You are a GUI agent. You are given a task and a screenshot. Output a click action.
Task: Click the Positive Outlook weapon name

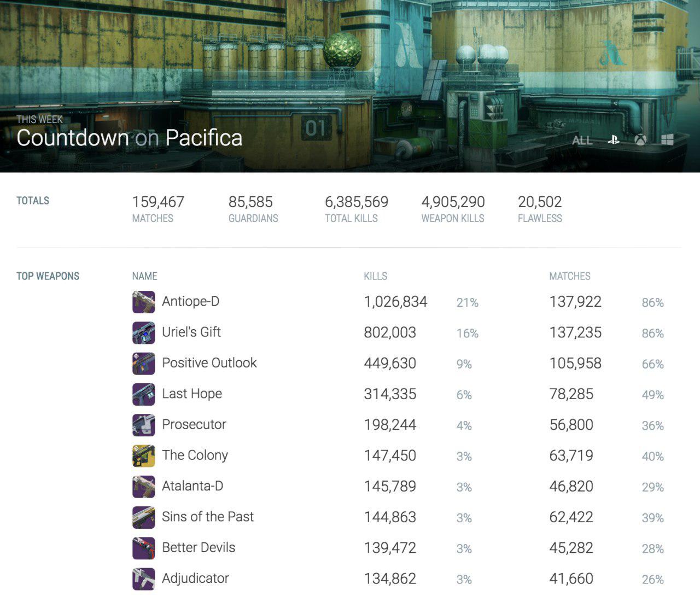(209, 363)
